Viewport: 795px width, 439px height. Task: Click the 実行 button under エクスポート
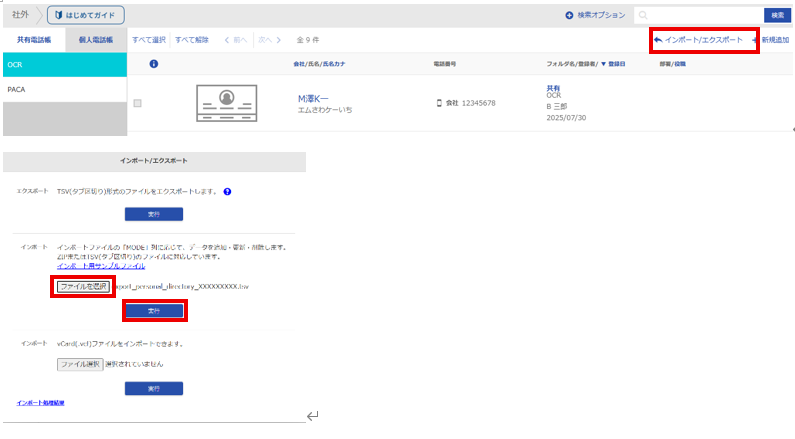pyautogui.click(x=154, y=214)
